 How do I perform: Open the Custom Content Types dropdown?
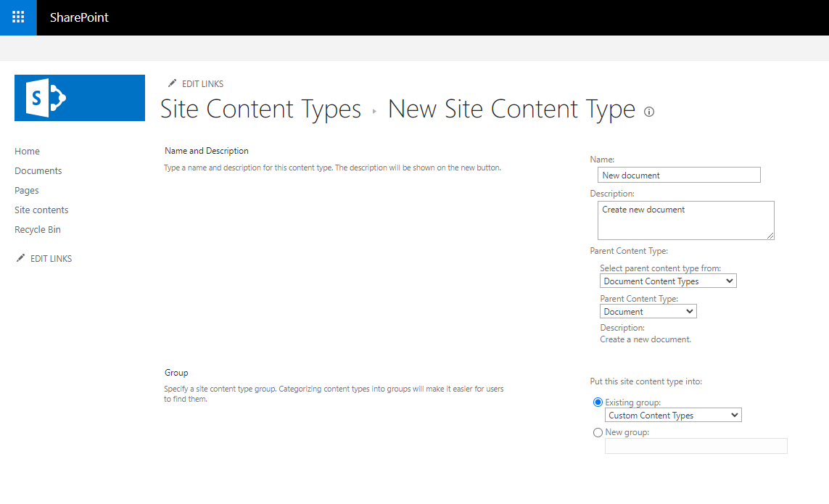pos(673,414)
